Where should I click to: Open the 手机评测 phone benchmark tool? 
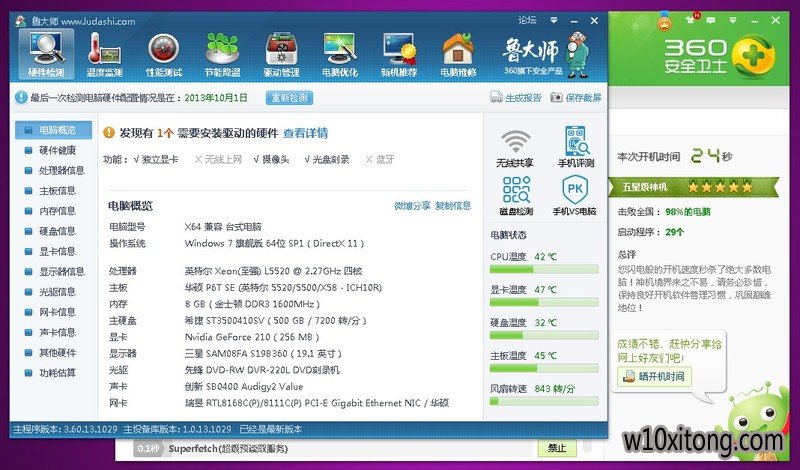(576, 148)
